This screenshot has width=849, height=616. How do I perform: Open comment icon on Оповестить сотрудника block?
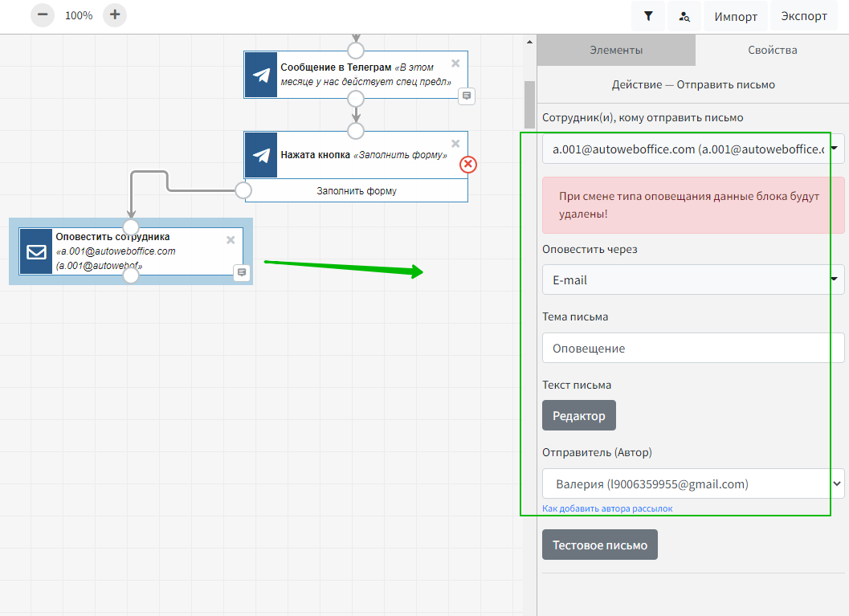pyautogui.click(x=242, y=273)
